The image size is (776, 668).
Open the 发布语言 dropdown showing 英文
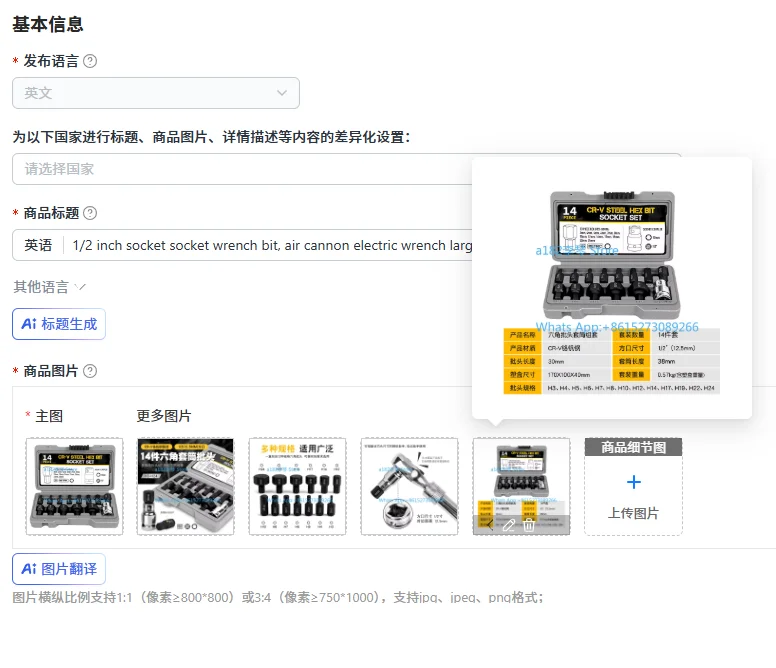pos(156,93)
